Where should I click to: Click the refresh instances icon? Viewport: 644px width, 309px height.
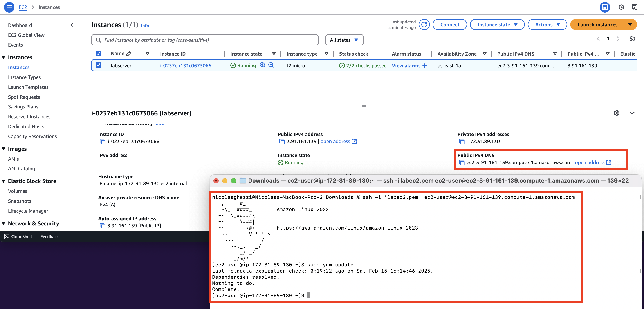424,25
